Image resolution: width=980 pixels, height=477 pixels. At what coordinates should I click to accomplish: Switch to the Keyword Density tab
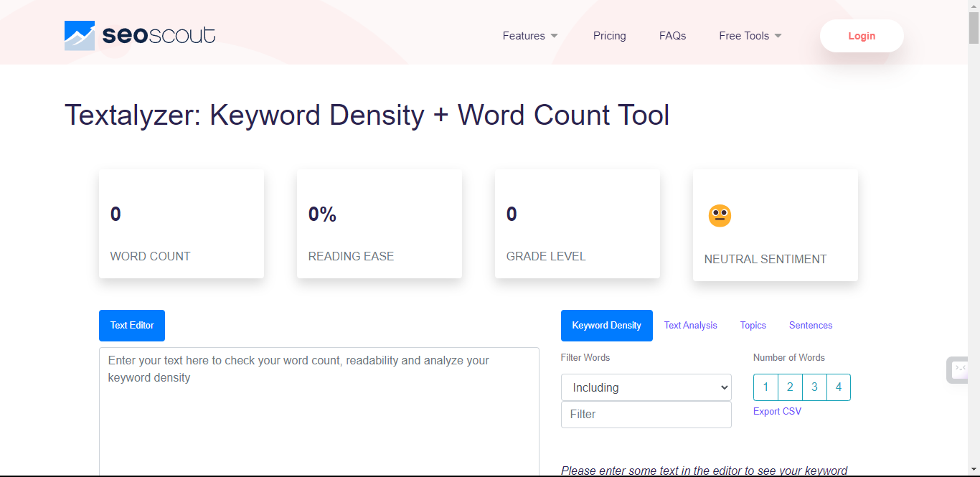606,326
